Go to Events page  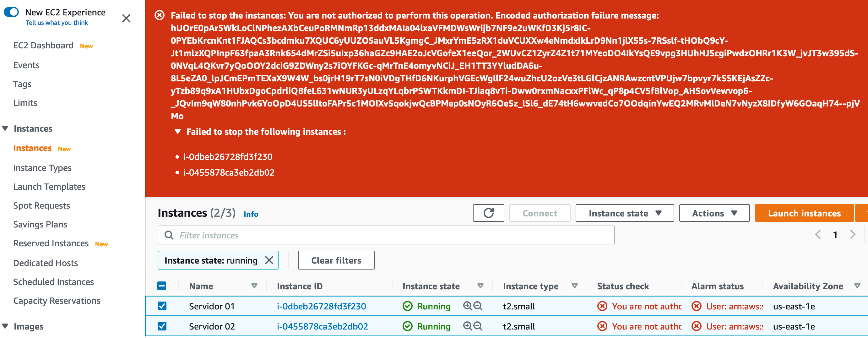26,65
